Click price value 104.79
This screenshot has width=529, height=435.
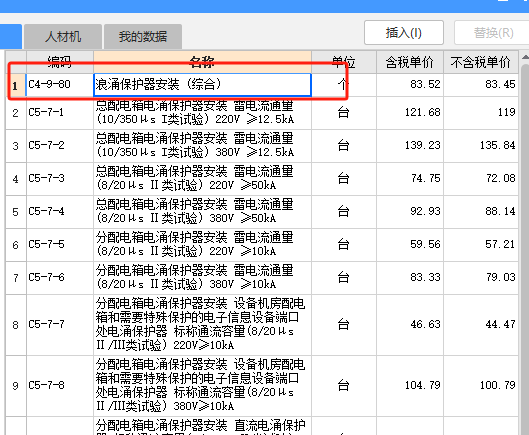(x=423, y=385)
